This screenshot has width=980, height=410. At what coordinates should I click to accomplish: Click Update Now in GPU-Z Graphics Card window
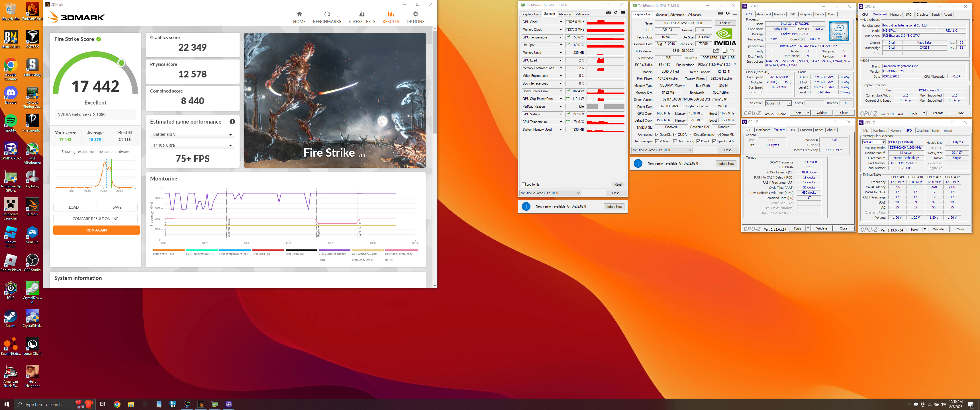click(726, 163)
